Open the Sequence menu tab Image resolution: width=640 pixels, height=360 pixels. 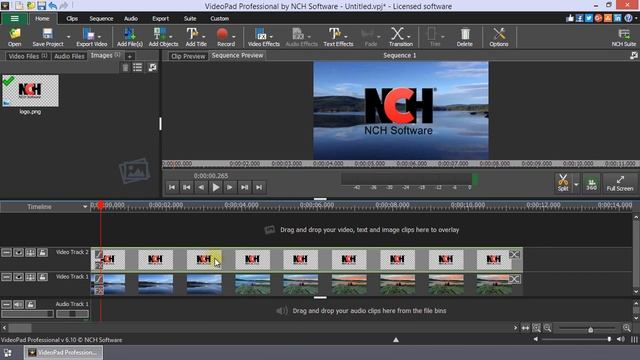(101, 18)
